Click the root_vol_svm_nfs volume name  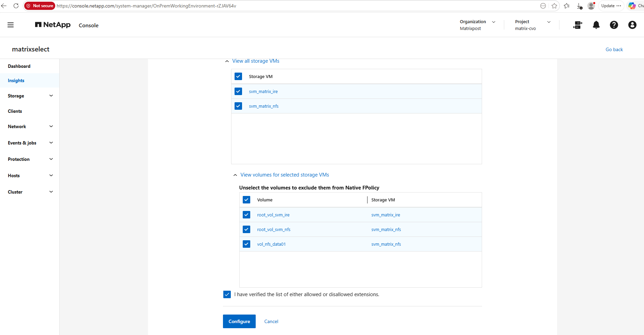pos(274,230)
